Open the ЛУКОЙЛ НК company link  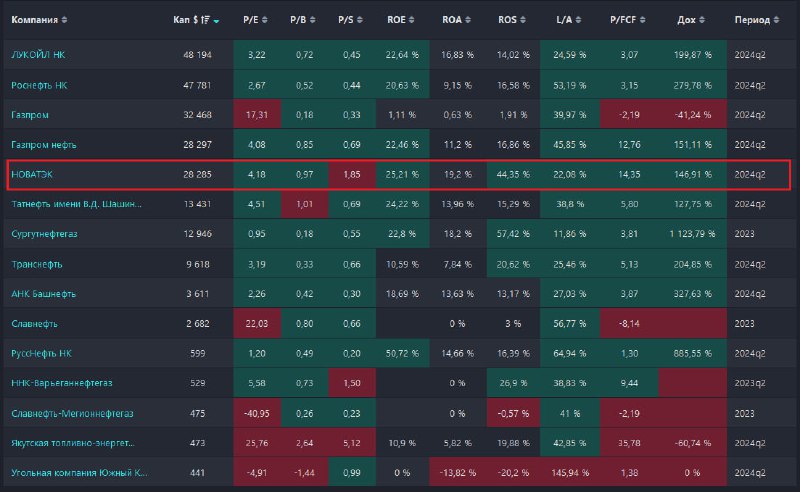tap(38, 55)
